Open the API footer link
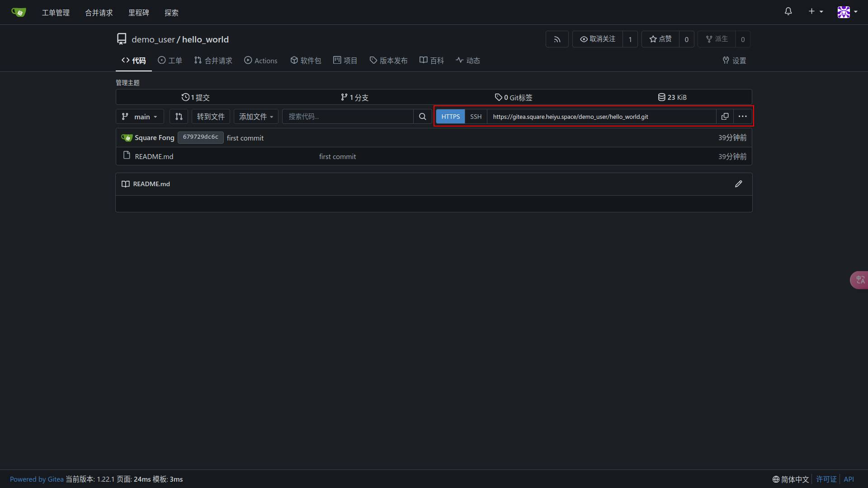This screenshot has width=868, height=488. [x=849, y=479]
